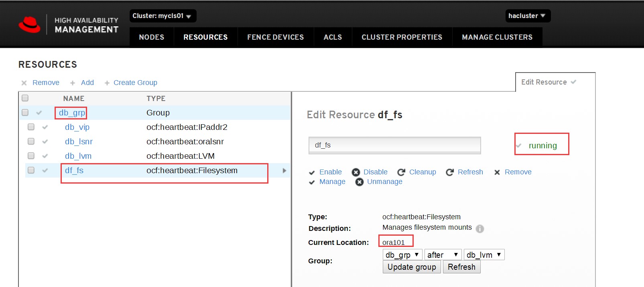Open the FENCE DEVICES menu tab
Image resolution: width=644 pixels, height=287 pixels.
[x=276, y=37]
